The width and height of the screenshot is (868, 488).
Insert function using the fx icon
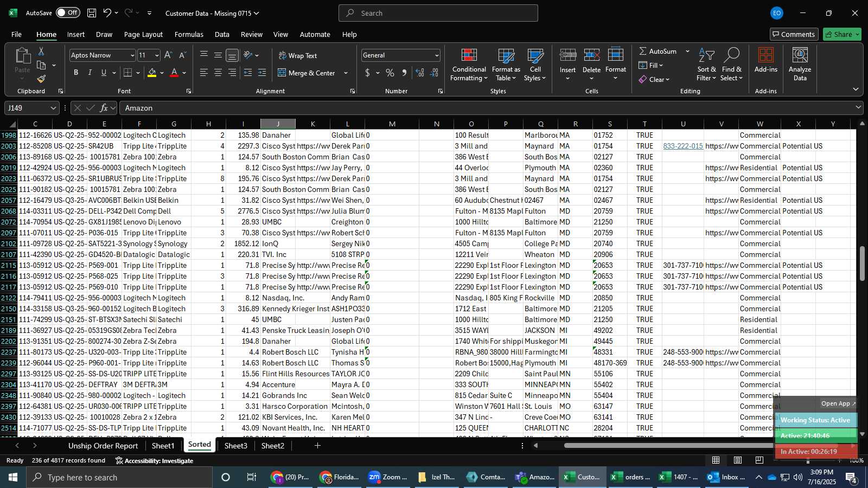104,108
